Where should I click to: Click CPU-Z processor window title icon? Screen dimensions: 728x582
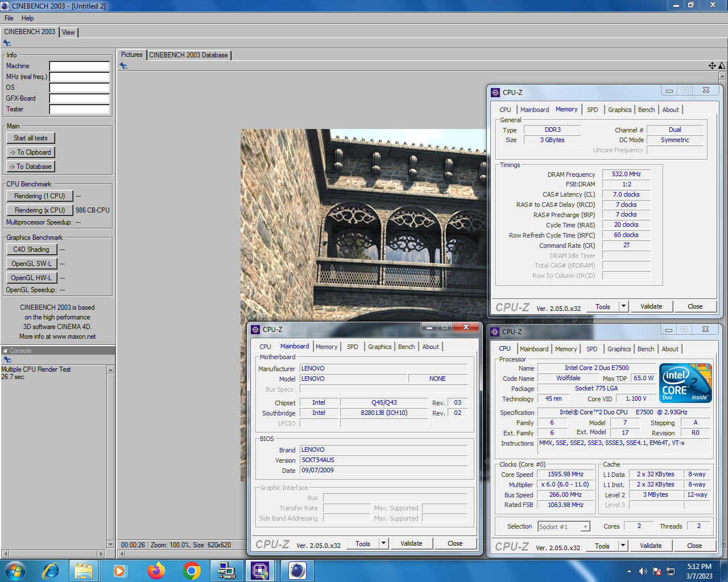pos(494,331)
